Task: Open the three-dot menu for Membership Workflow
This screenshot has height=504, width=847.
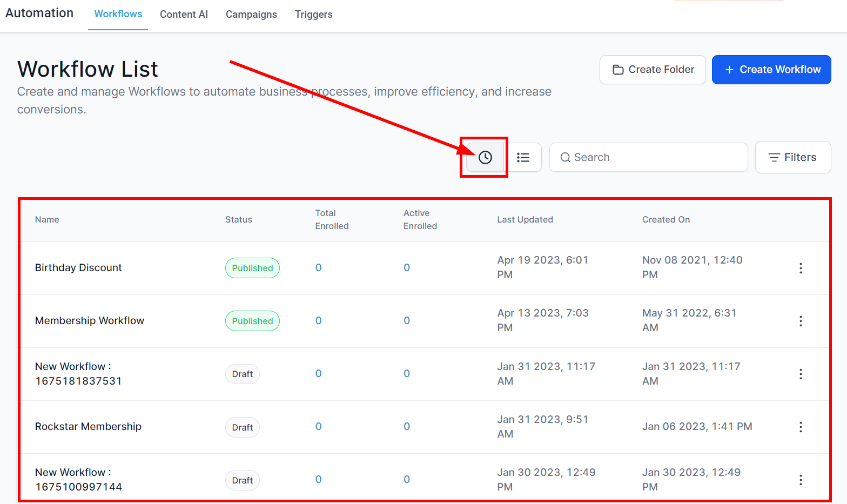Action: click(800, 321)
